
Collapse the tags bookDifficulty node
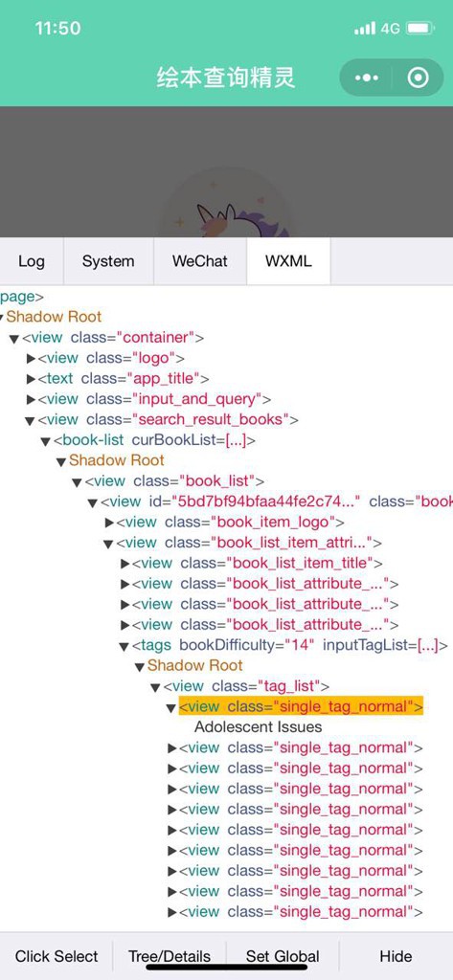(124, 646)
